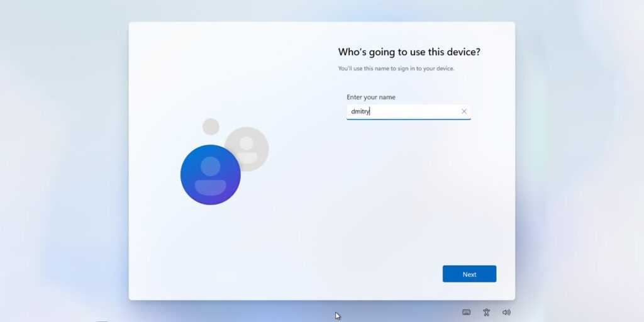The image size is (644, 322).
Task: Click the "You'll use this name to sign in" text
Action: 396,69
